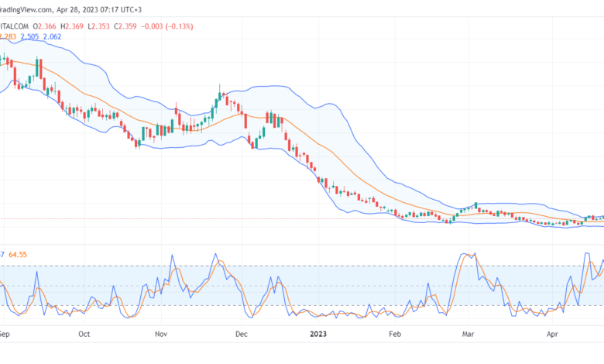604x364 pixels.
Task: Click the close price value C2.359
Action: tap(125, 26)
